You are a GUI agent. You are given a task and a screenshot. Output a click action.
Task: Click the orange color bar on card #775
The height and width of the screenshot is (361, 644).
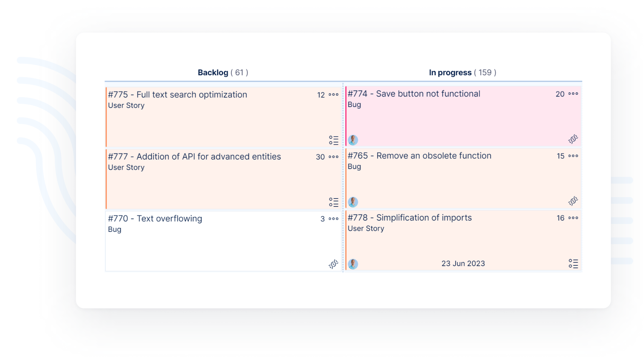point(106,117)
